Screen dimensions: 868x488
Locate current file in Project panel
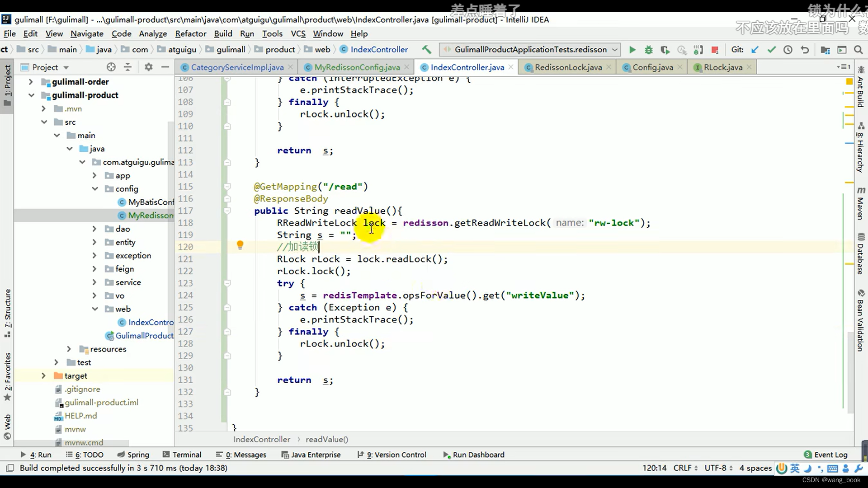(x=111, y=67)
